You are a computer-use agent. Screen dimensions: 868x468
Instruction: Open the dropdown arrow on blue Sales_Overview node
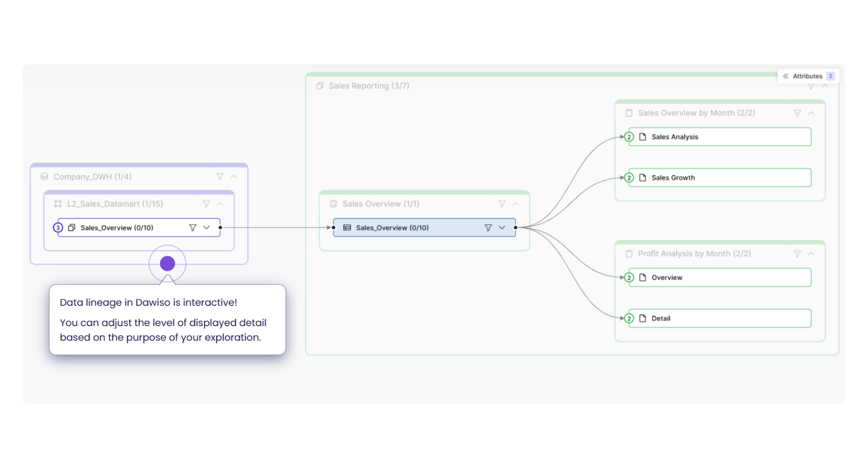coord(502,227)
